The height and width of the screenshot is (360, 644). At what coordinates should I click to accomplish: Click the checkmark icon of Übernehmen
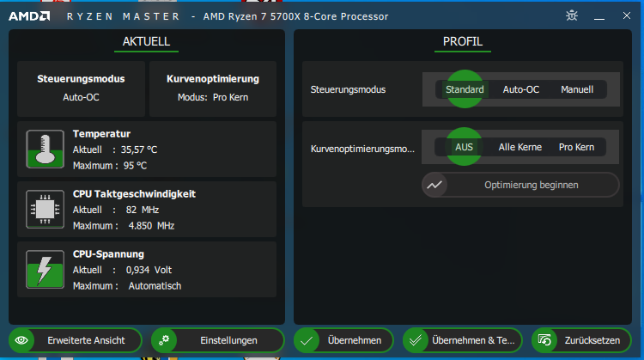point(307,340)
